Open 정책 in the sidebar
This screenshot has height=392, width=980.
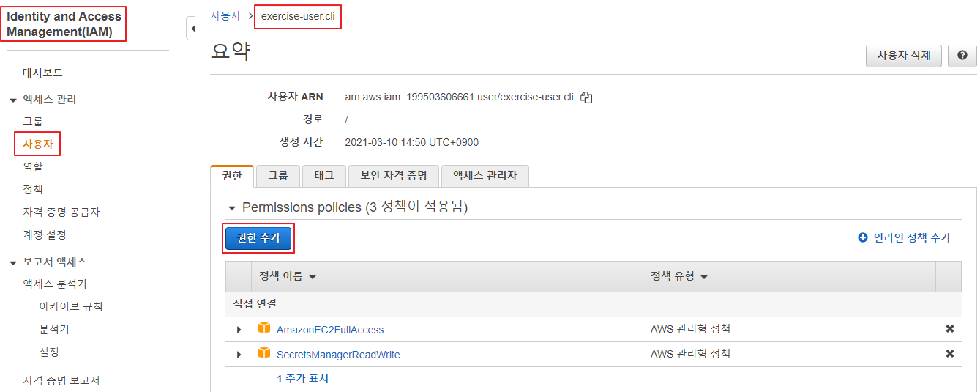point(33,189)
